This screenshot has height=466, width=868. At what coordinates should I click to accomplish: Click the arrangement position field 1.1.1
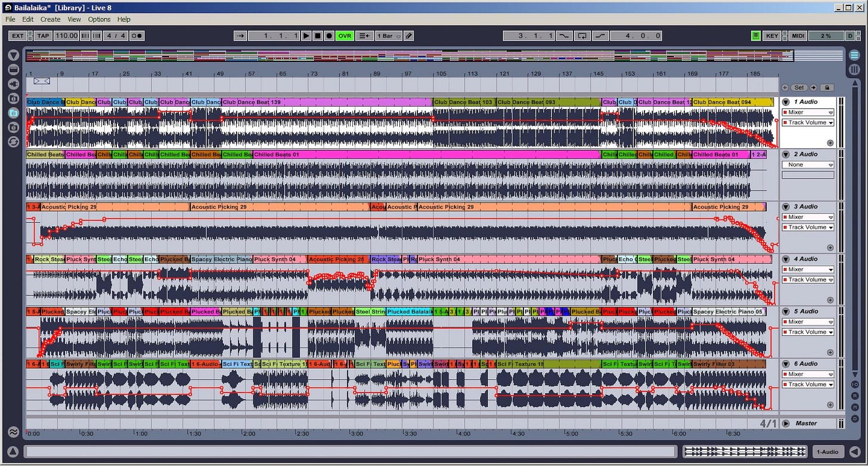274,36
